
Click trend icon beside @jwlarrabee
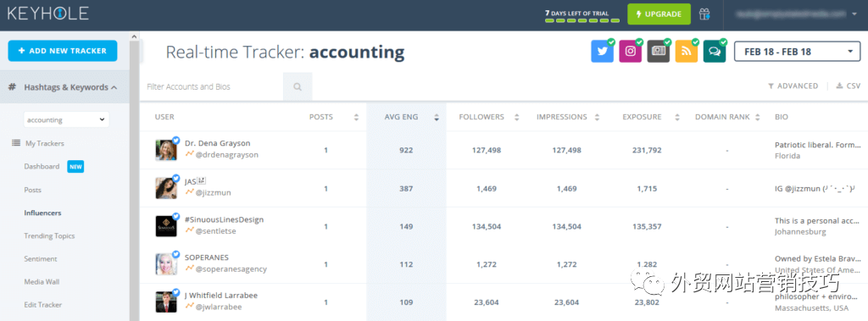click(189, 306)
